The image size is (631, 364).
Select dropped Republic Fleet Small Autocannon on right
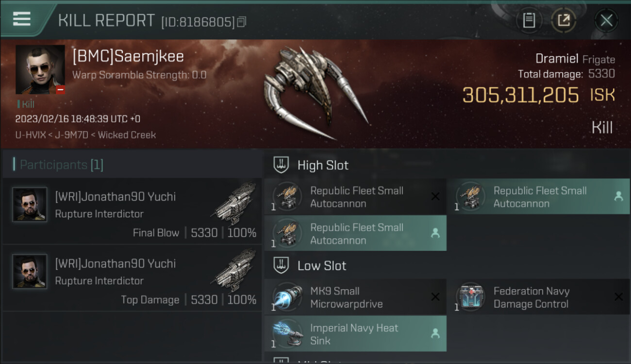[x=539, y=197]
